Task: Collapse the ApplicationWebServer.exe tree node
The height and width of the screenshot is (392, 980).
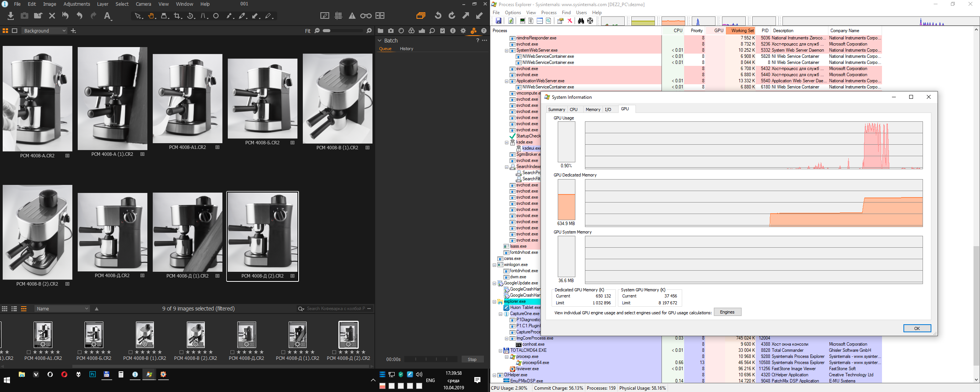Action: point(506,81)
